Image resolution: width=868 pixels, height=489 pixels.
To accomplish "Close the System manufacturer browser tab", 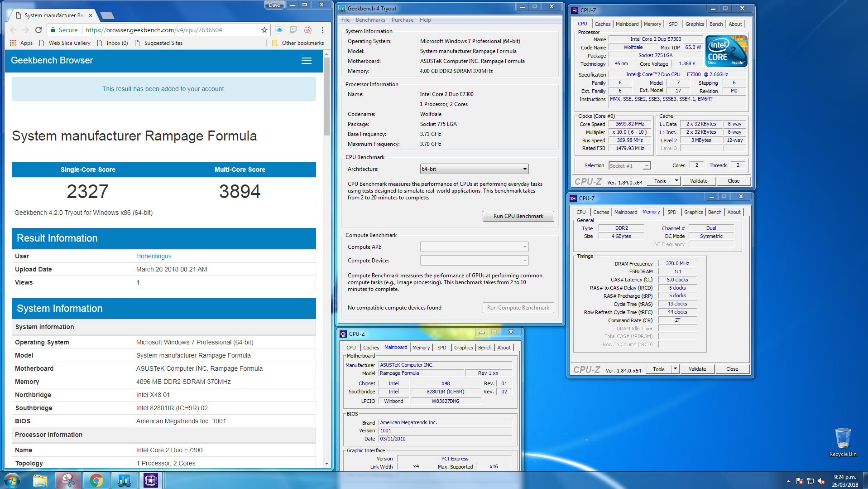I will pyautogui.click(x=91, y=15).
